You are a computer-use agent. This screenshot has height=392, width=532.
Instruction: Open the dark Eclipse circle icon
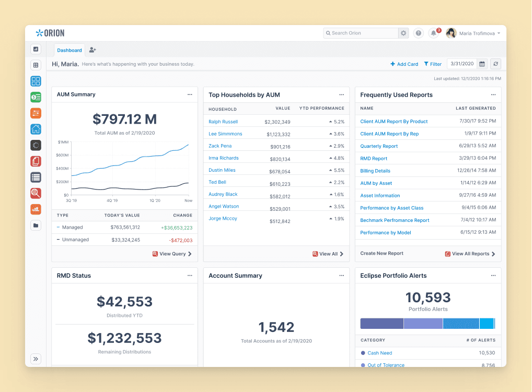[36, 145]
